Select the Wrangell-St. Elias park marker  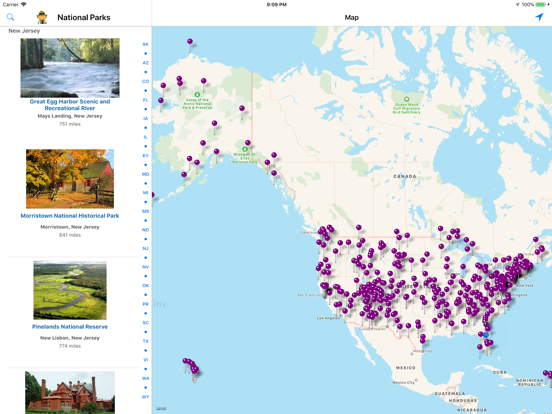(245, 149)
